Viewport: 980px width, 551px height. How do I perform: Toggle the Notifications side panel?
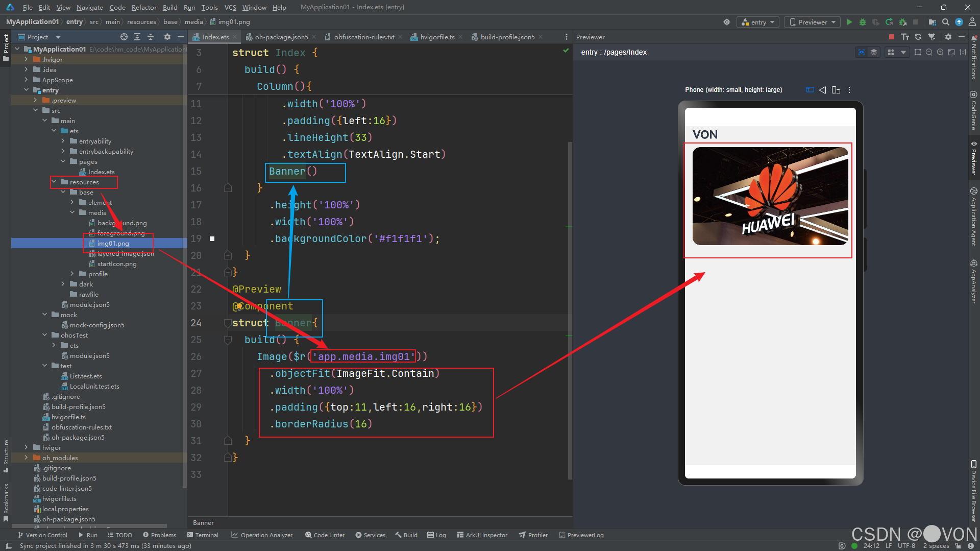[974, 57]
